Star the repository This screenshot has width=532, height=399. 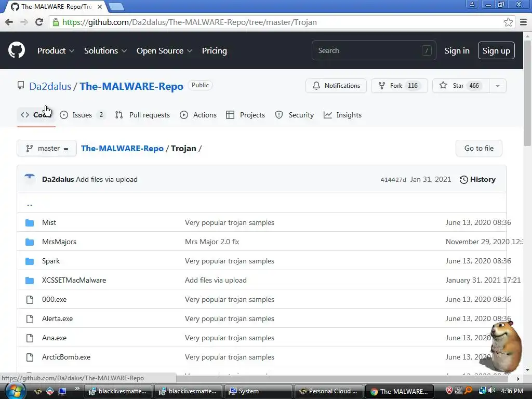(461, 86)
